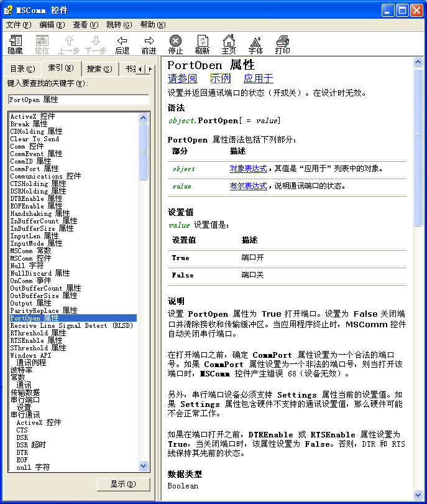
Task: Click the left tab scroll arrow
Action: pyautogui.click(x=140, y=69)
